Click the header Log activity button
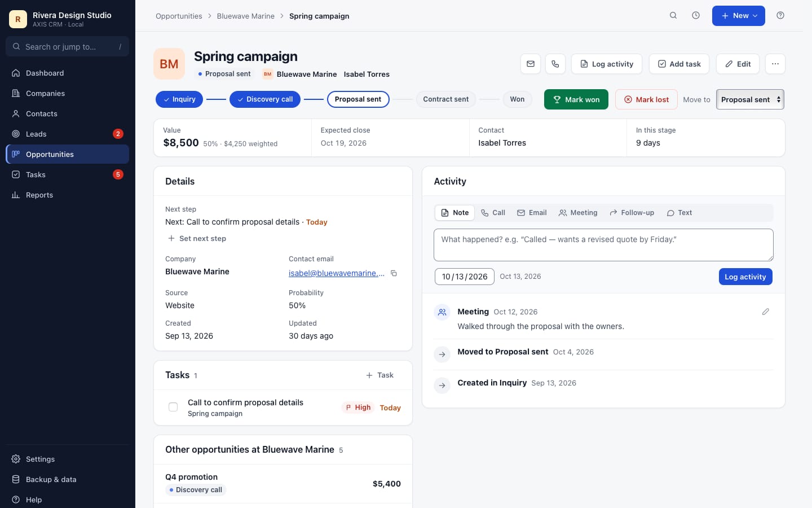This screenshot has height=508, width=812. pos(607,64)
